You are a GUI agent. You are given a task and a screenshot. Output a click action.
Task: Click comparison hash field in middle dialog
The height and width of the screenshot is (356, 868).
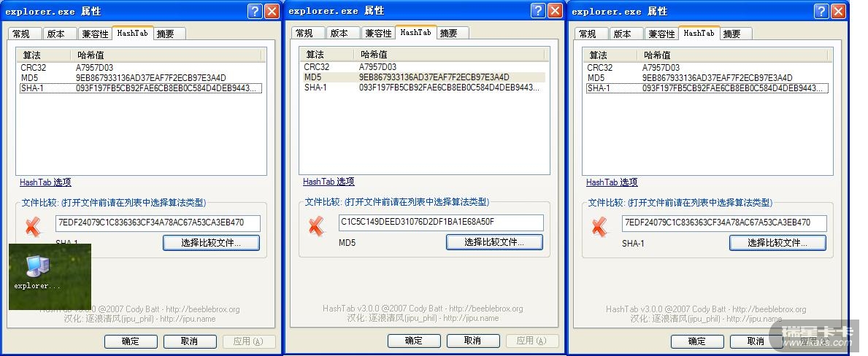click(441, 222)
